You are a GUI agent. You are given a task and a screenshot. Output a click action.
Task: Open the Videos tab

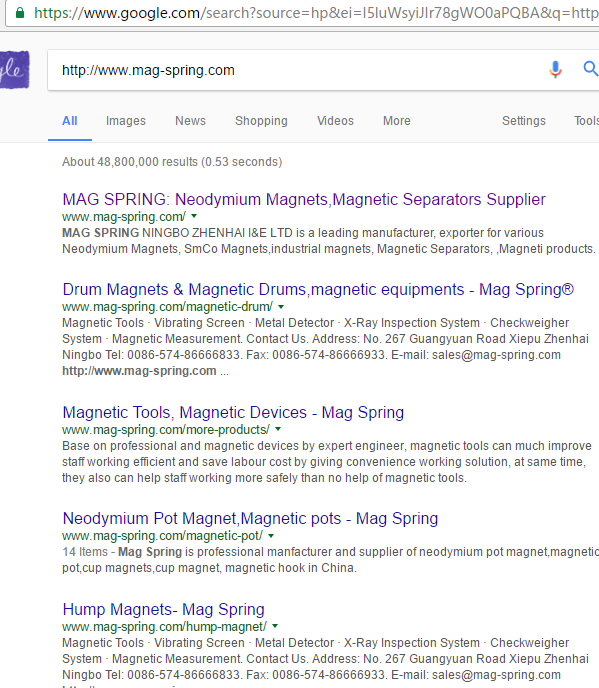click(335, 121)
